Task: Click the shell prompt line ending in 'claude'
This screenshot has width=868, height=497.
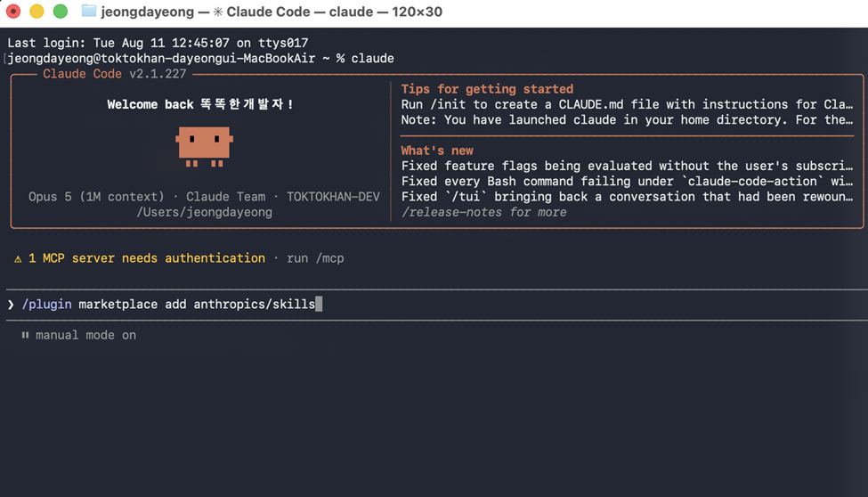Action: [x=200, y=59]
